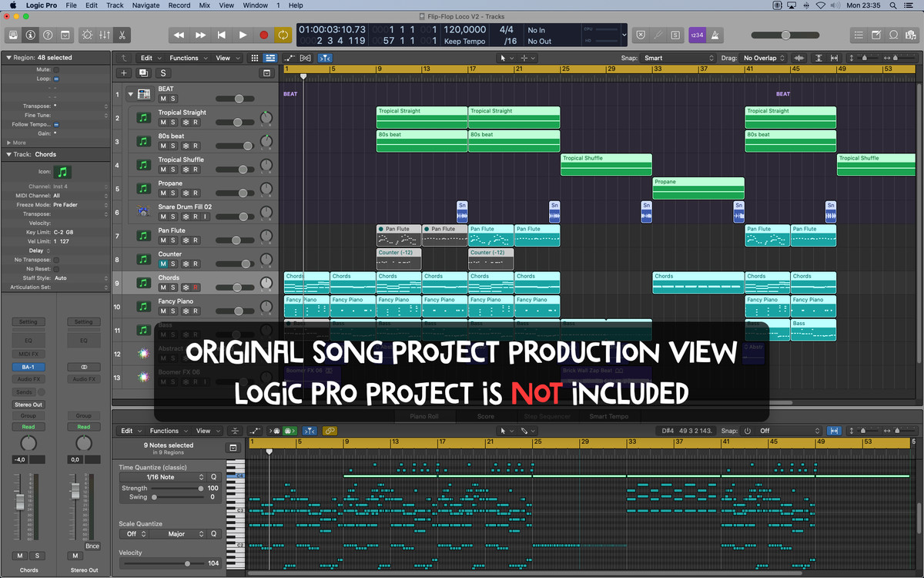Toggle the Metronome click icon
This screenshot has height=578, width=924.
click(715, 35)
